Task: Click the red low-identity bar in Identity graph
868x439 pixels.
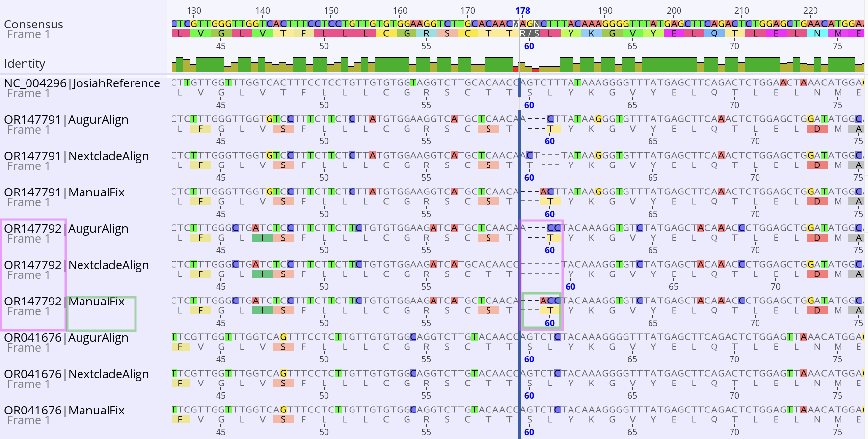Action: [x=536, y=69]
